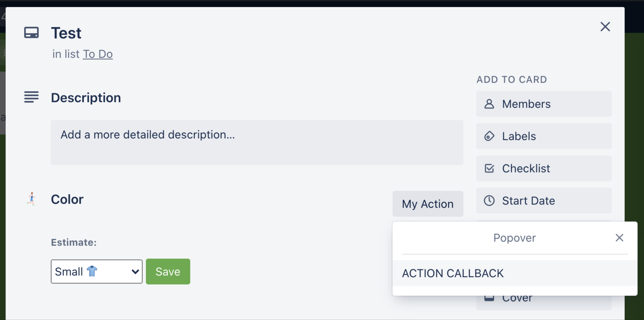Follow the To Do list link
The width and height of the screenshot is (644, 320).
98,54
